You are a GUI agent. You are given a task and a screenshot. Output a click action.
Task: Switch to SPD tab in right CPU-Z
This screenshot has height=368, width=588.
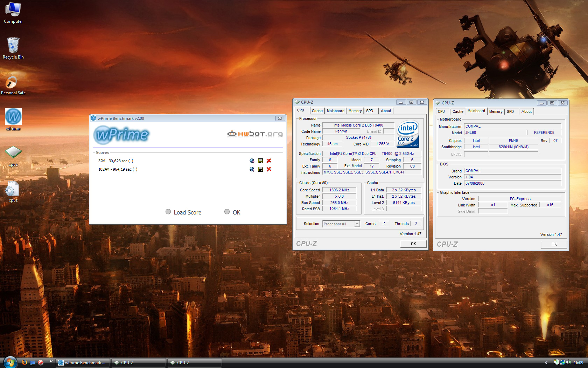pyautogui.click(x=510, y=111)
